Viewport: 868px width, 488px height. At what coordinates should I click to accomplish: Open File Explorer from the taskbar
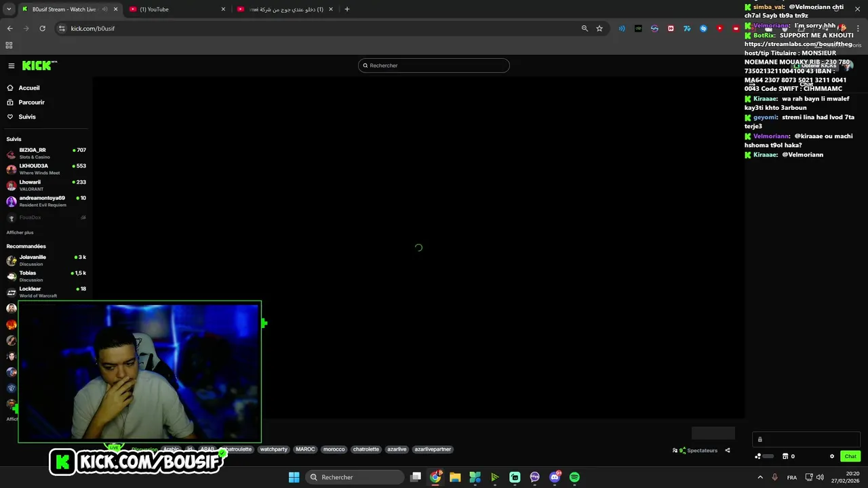point(455,477)
